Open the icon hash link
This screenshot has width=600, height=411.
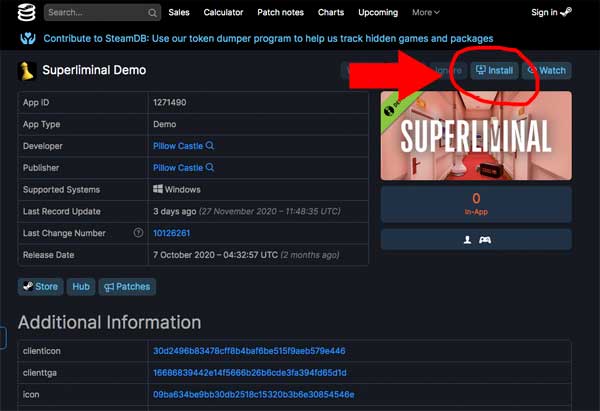pos(254,395)
